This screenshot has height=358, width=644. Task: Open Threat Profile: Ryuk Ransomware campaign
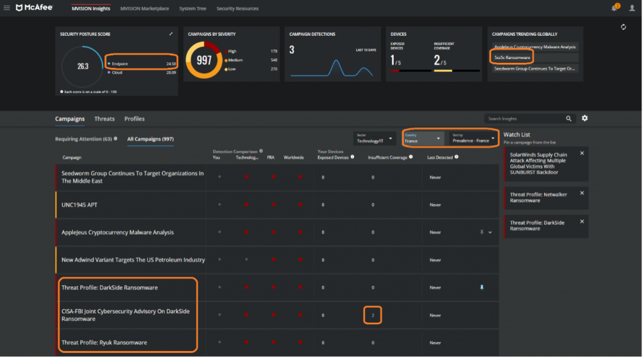104,343
